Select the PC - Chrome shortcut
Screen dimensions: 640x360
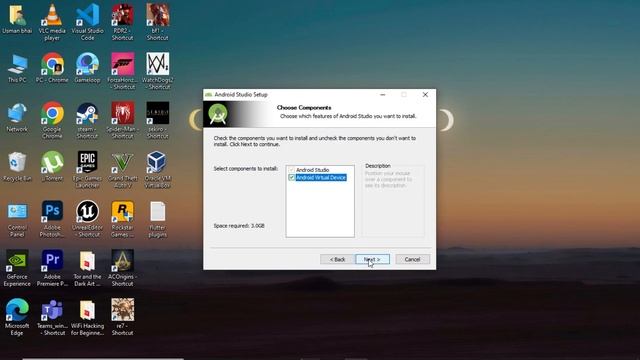[x=52, y=64]
